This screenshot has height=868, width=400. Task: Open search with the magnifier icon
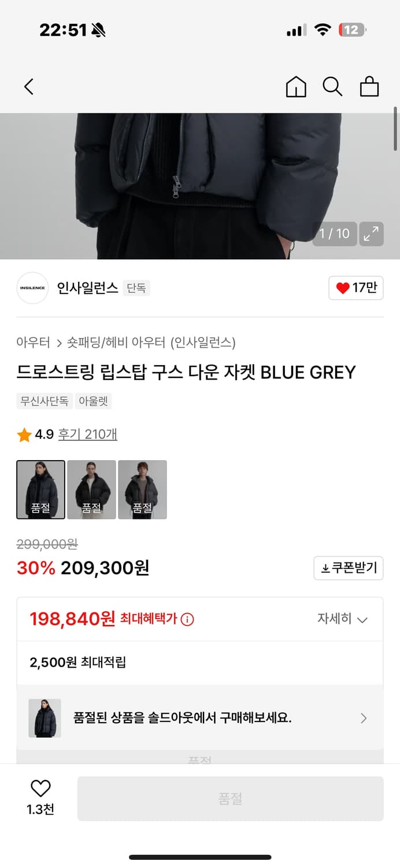click(x=332, y=86)
